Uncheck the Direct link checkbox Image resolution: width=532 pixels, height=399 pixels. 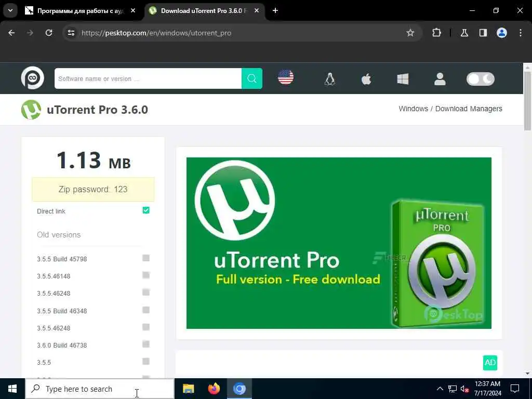(x=146, y=210)
